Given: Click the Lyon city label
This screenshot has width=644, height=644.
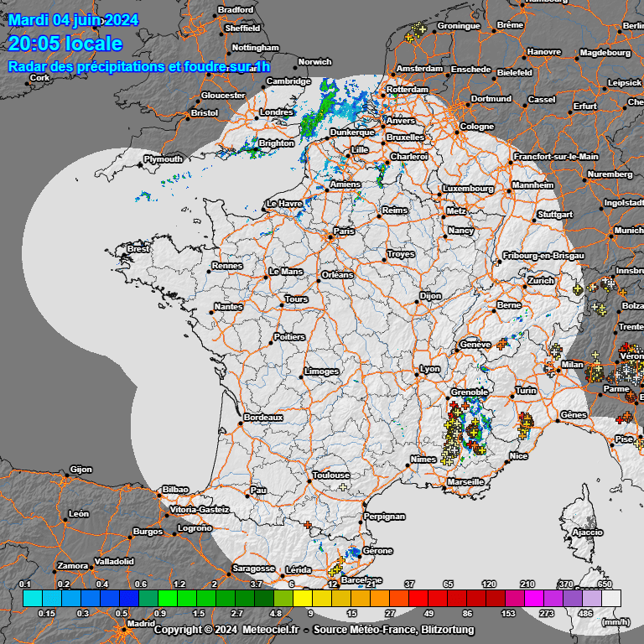Looking at the screenshot, I should point(429,369).
